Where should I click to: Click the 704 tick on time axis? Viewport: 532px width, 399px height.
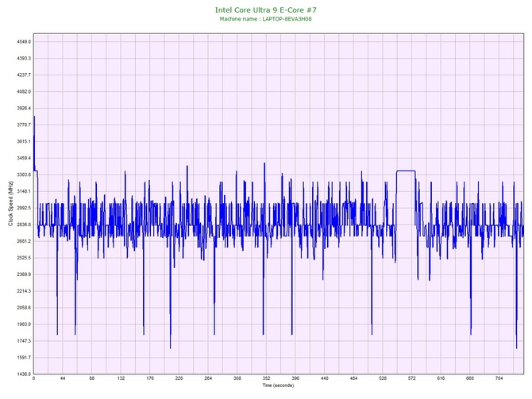click(x=499, y=378)
